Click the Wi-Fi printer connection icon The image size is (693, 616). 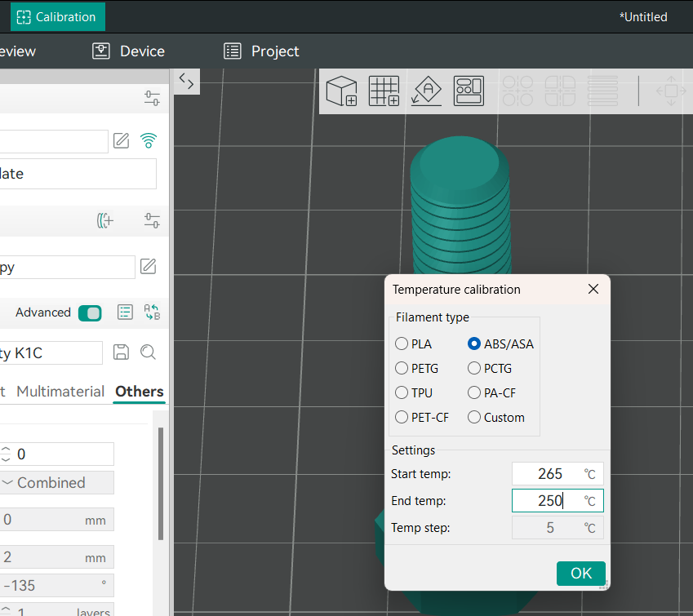148,141
